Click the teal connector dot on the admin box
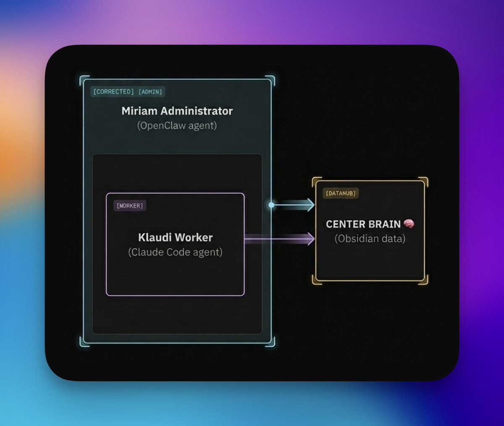The width and height of the screenshot is (504, 426). click(271, 205)
